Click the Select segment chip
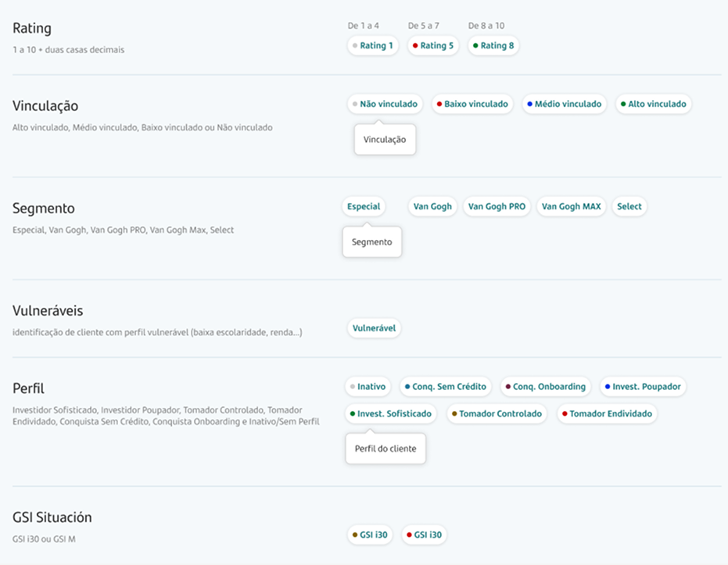The height and width of the screenshot is (565, 728). (629, 206)
